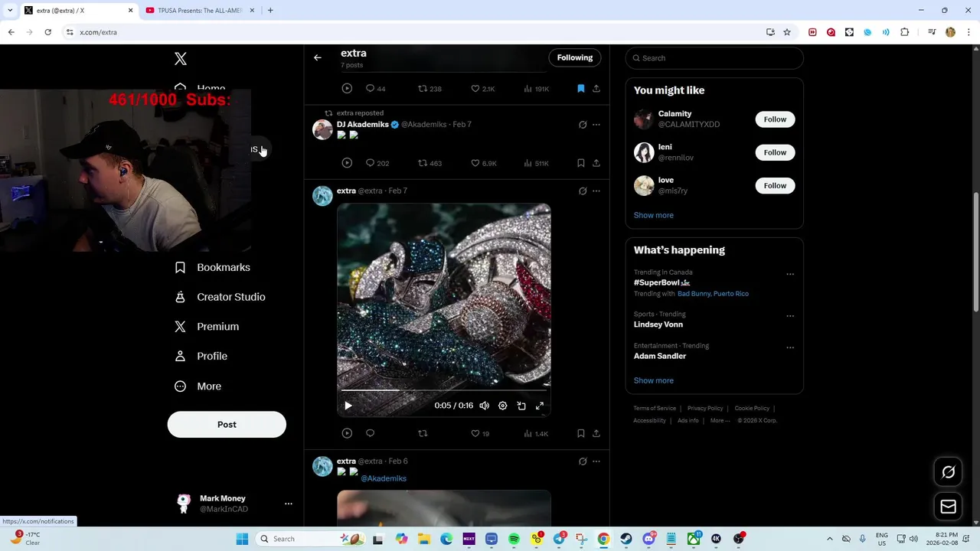The image size is (980, 551).
Task: Play the jewelry video in the player
Action: [x=348, y=406]
